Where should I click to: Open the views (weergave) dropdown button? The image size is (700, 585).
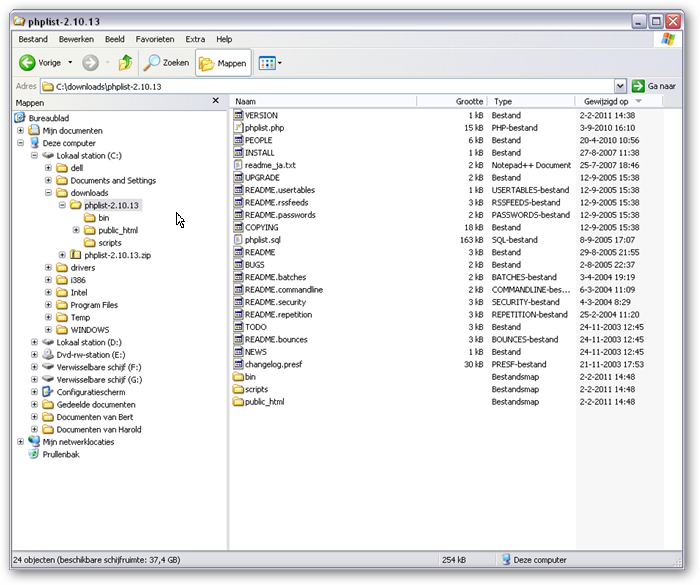point(270,63)
